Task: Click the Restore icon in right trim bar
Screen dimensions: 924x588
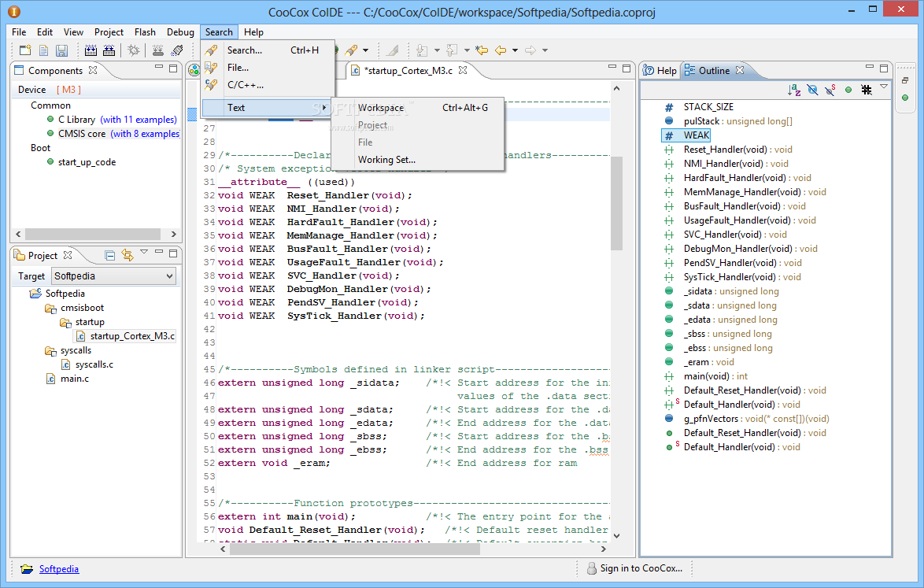Action: coord(905,80)
